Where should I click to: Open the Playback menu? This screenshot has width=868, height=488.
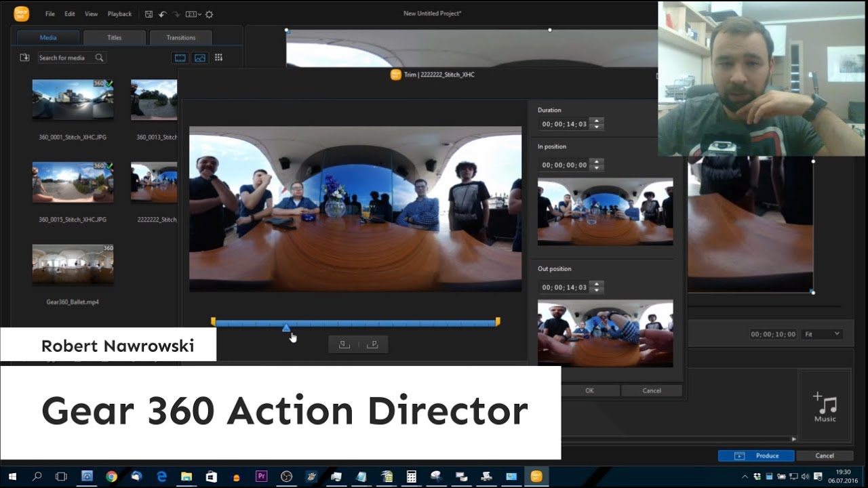tap(120, 14)
